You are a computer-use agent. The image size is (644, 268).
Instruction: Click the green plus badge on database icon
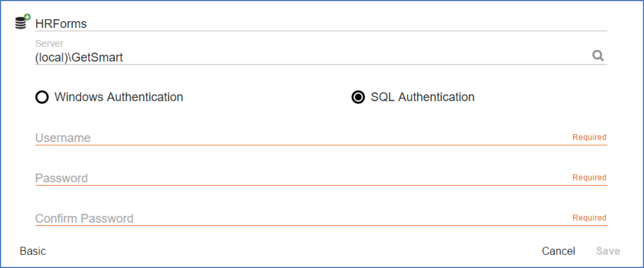[27, 17]
